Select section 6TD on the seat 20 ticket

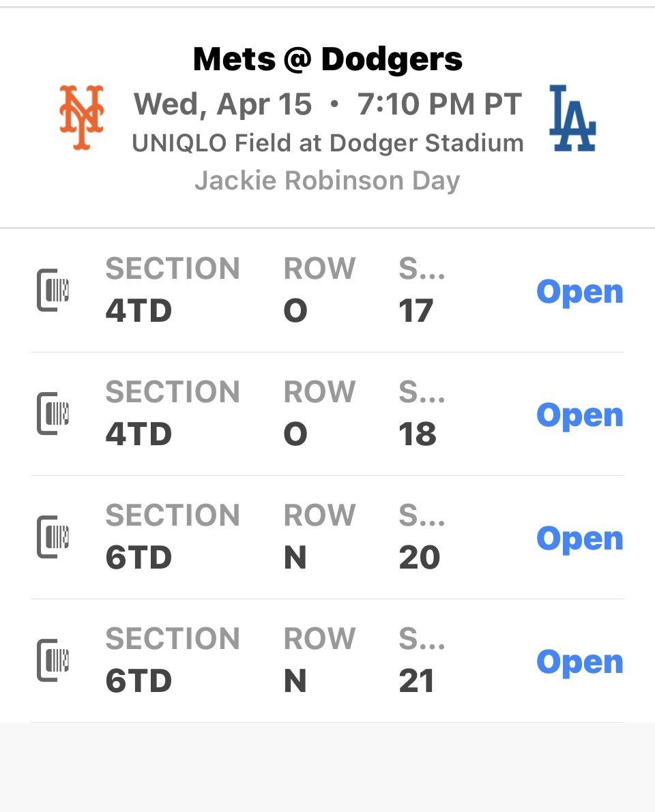click(x=139, y=558)
